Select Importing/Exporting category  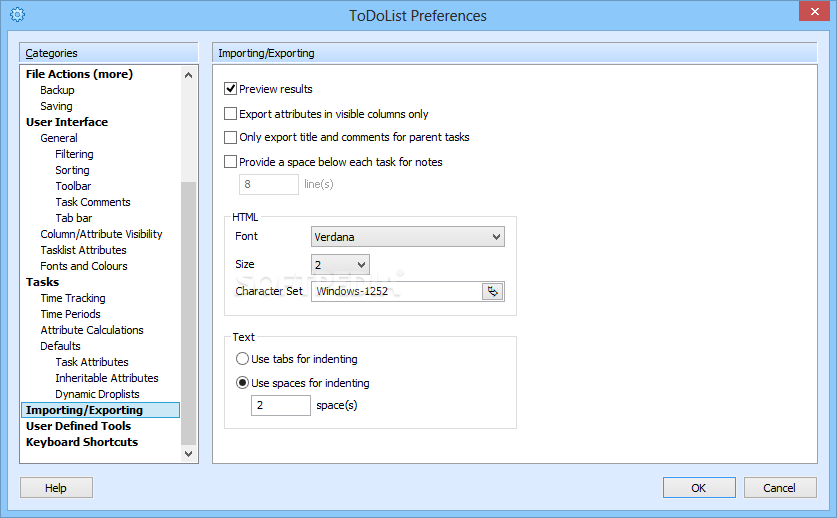pos(100,410)
